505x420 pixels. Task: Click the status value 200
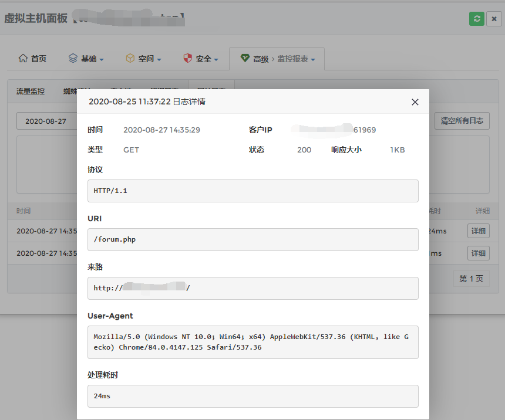point(304,150)
